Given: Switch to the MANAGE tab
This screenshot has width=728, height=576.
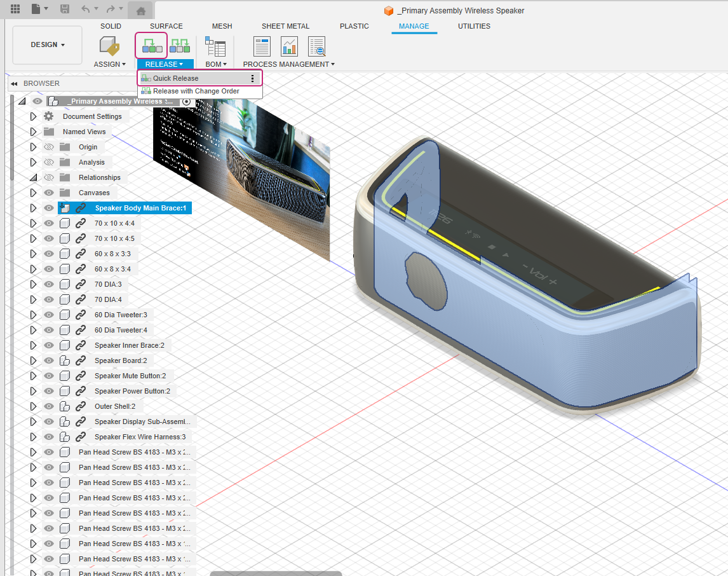Looking at the screenshot, I should (x=414, y=26).
